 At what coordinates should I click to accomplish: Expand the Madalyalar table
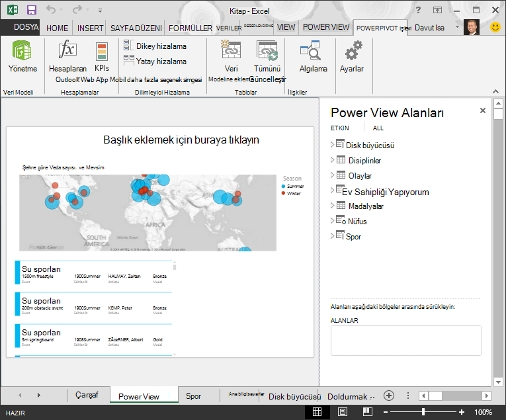click(333, 205)
